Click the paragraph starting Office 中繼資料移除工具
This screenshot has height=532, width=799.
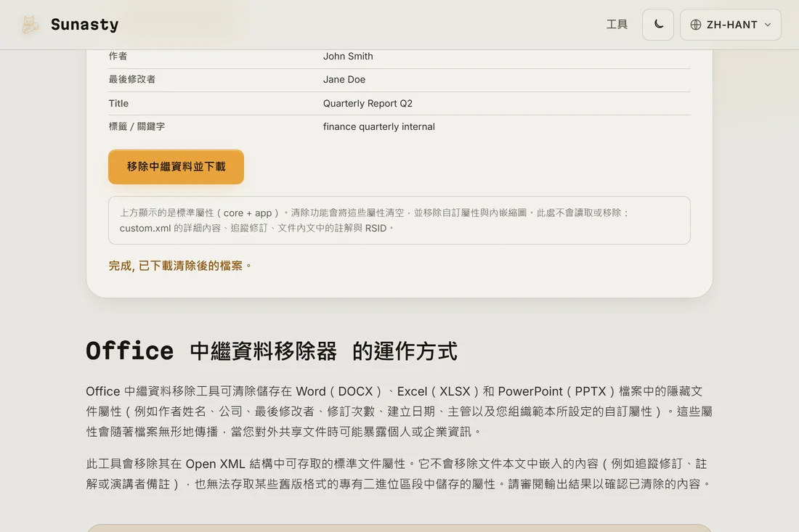coord(399,412)
